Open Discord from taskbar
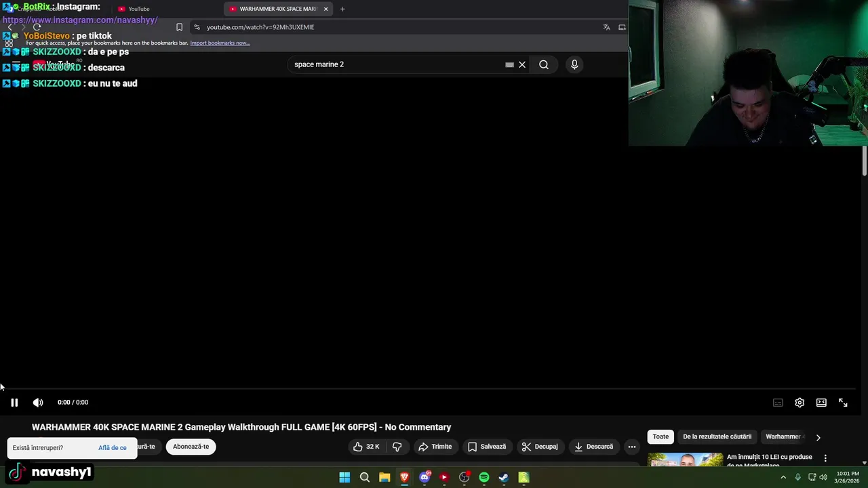Screen dimensions: 868x488 [425, 477]
